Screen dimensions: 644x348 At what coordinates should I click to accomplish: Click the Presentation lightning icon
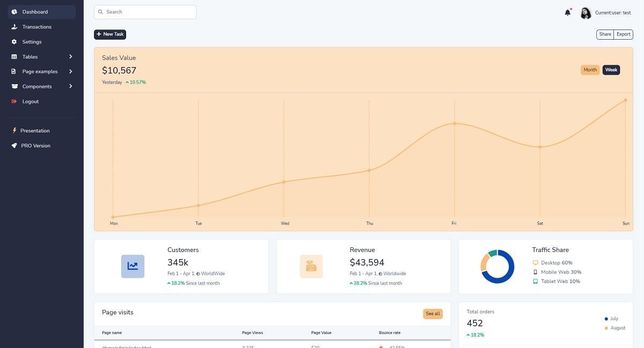[13, 130]
